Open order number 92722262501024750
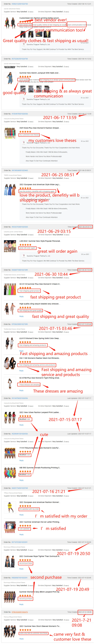The width and height of the screenshot is (95, 644). pyautogui.click(x=20, y=59)
